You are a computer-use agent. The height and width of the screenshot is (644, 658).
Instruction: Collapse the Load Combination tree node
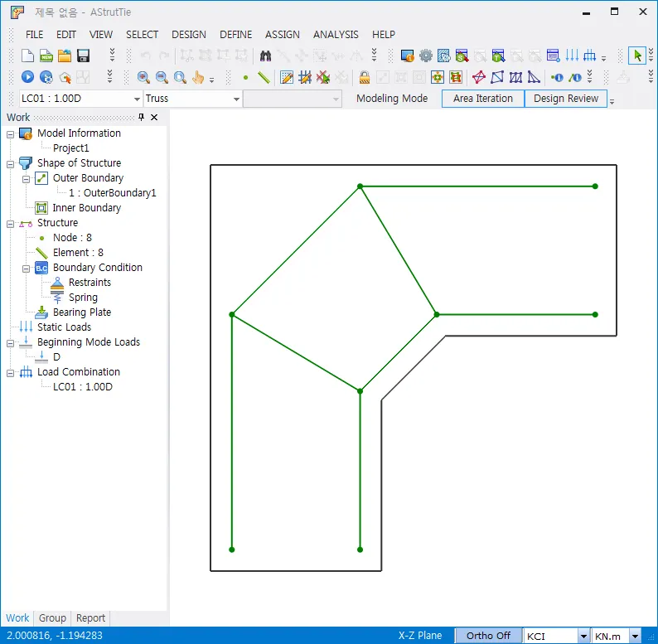pos(10,373)
